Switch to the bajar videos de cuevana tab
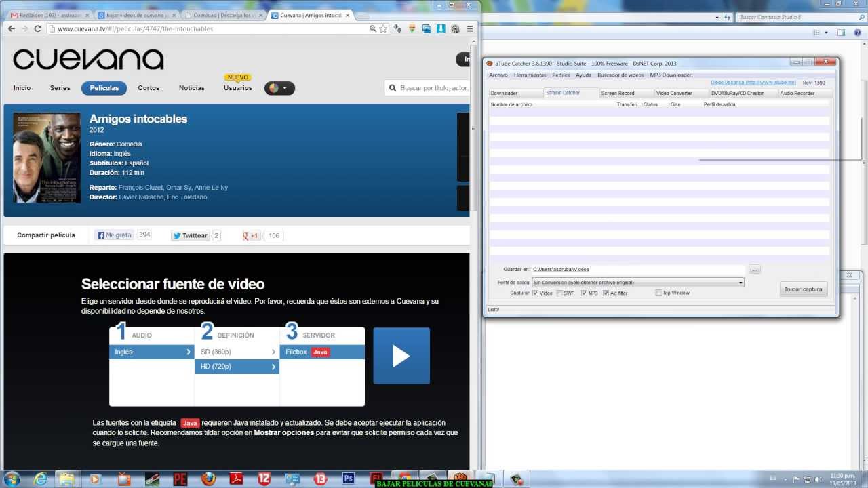This screenshot has width=868, height=488. pos(136,14)
